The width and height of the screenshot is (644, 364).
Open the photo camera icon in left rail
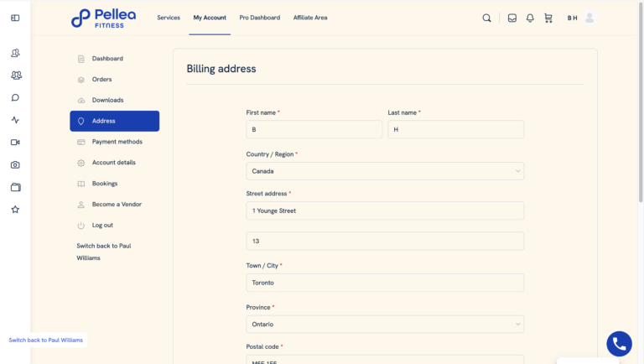[15, 164]
